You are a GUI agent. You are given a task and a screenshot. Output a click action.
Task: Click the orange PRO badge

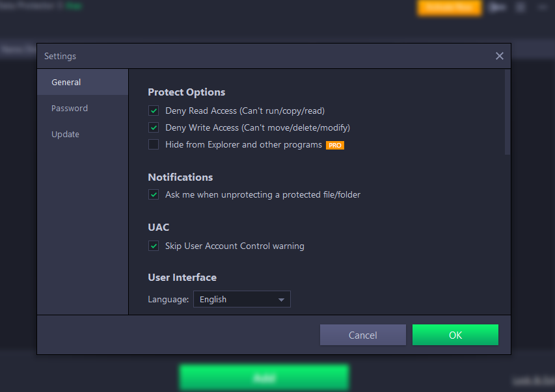[335, 145]
